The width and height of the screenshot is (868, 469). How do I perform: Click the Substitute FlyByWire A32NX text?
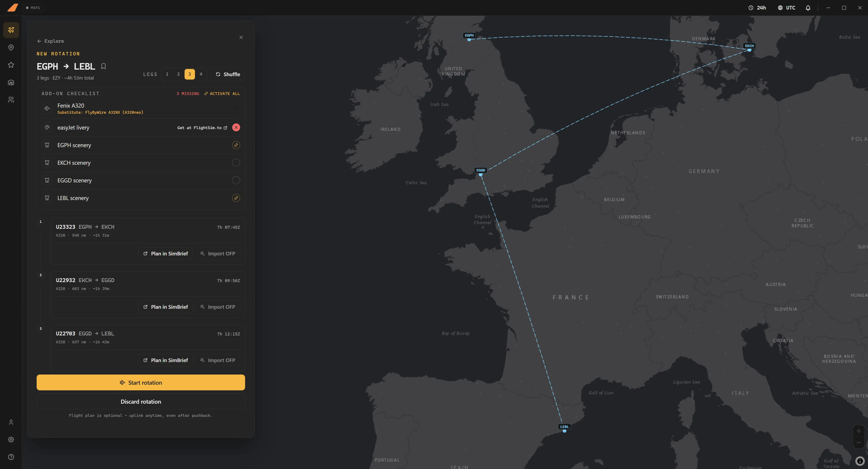click(100, 113)
